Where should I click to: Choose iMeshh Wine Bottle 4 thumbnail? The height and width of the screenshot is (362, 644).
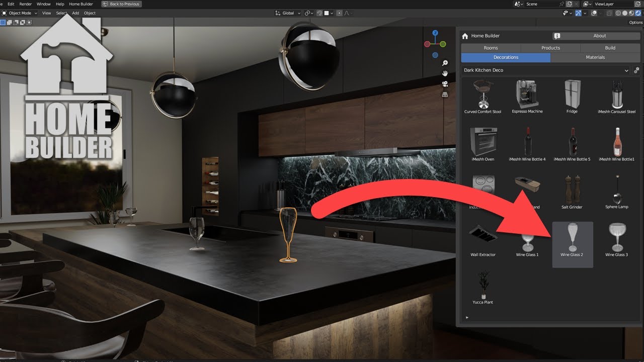[527, 144]
